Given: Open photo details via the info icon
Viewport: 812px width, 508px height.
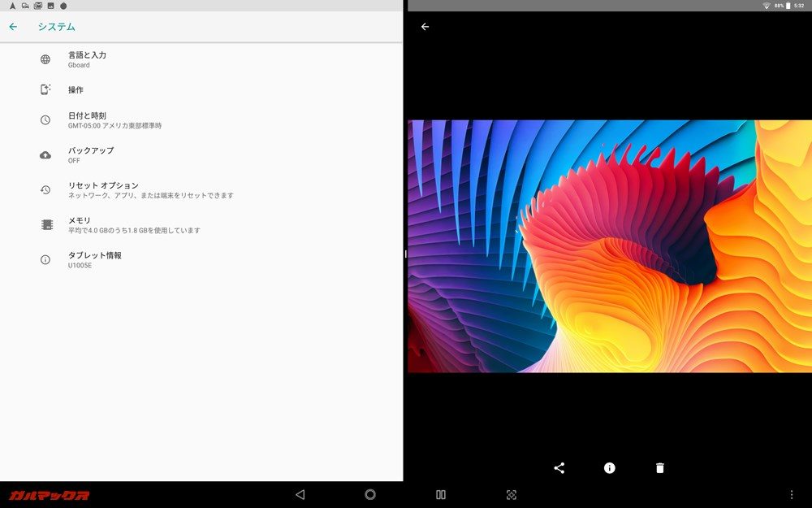Looking at the screenshot, I should coord(609,467).
